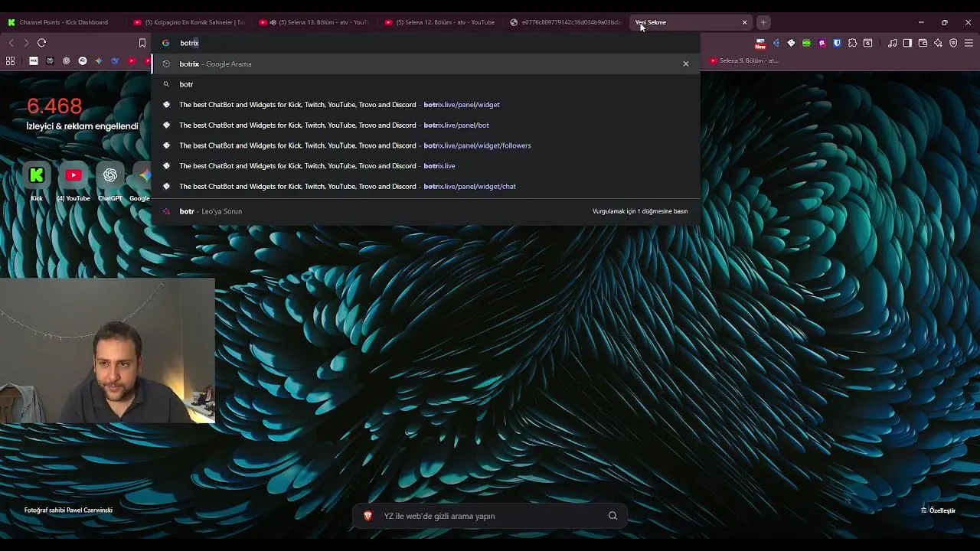The image size is (980, 551).
Task: Open the YouTube speed-dial tile
Action: pyautogui.click(x=73, y=175)
